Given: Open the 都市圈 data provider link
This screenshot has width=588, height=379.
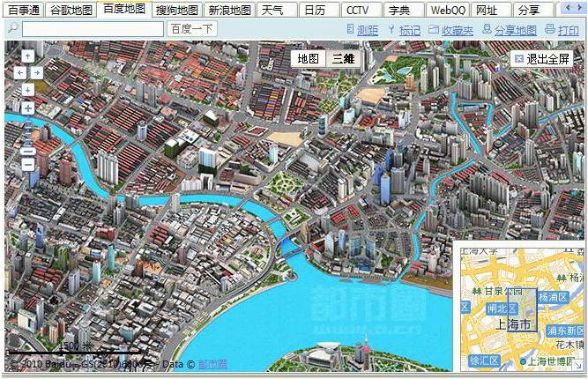Looking at the screenshot, I should pos(212,364).
